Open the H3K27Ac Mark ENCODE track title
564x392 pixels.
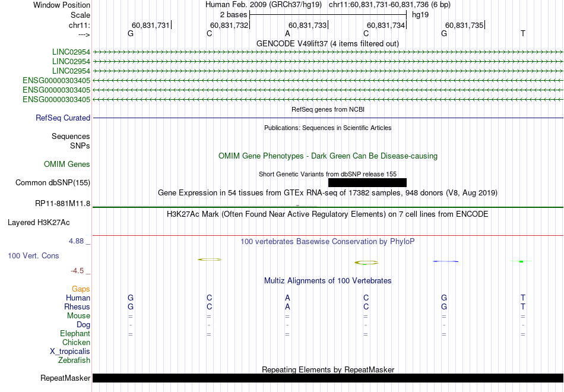point(327,214)
